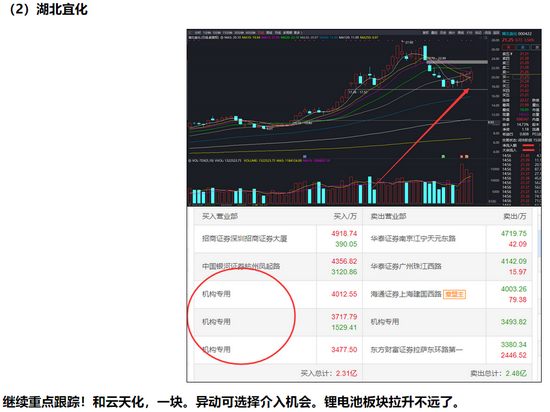This screenshot has height=412, width=550.
Task: Click 华泰证券南京江宁天元东路 in the sell list
Action: 413,239
